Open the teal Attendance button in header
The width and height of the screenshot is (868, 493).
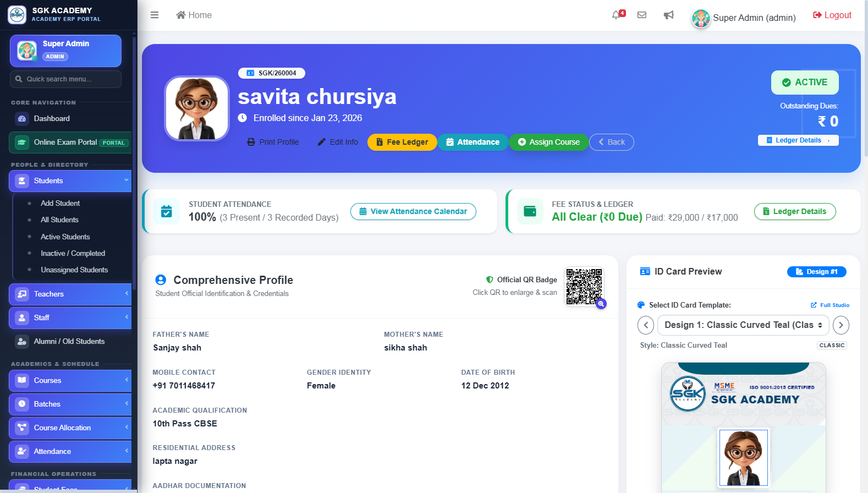(473, 142)
